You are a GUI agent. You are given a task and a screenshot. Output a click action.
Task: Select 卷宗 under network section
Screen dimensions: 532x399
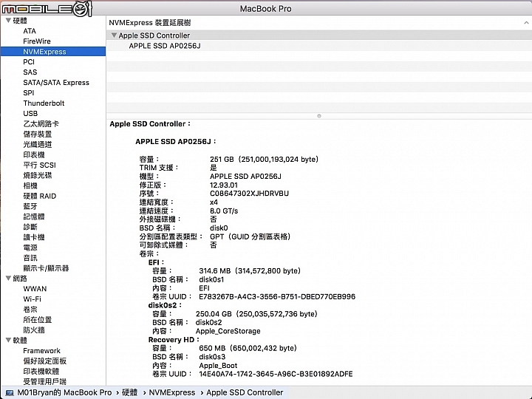30,310
